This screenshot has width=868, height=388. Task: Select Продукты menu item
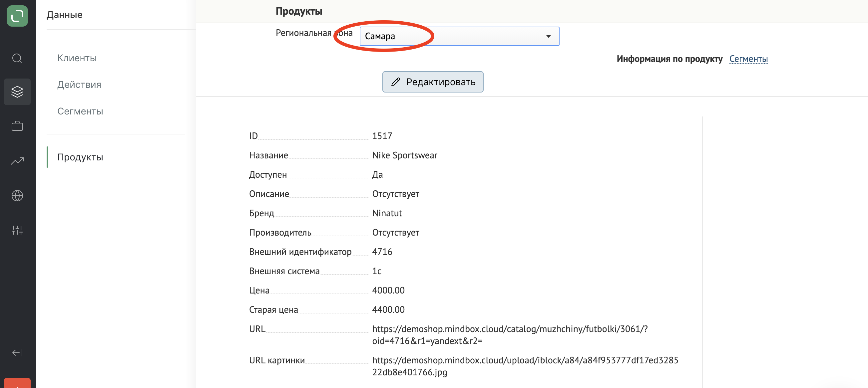pos(80,157)
